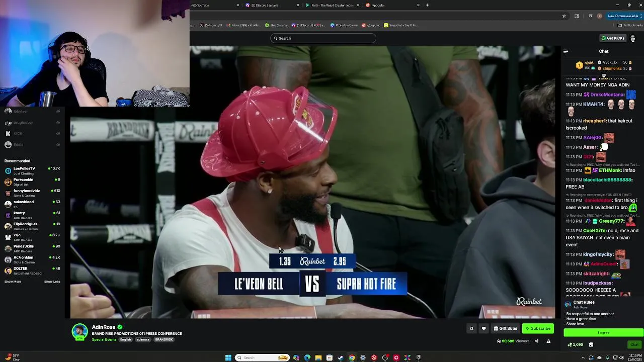Open the xQc recommended channel
This screenshot has width=644, height=362.
(x=32, y=237)
